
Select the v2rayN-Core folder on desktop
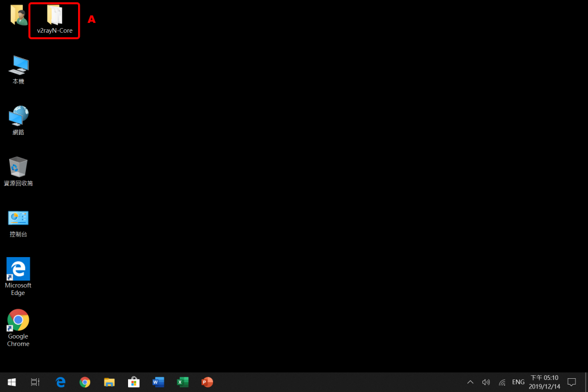[x=55, y=20]
